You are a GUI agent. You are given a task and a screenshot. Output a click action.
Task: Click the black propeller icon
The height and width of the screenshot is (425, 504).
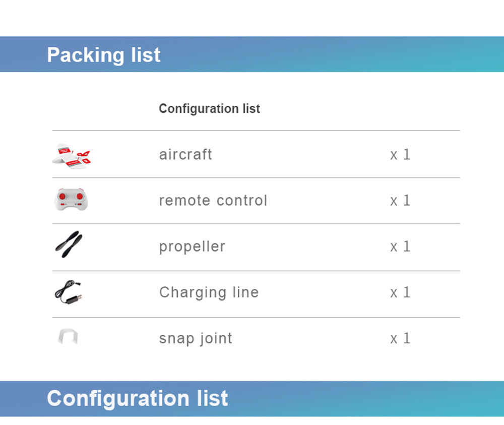(69, 245)
